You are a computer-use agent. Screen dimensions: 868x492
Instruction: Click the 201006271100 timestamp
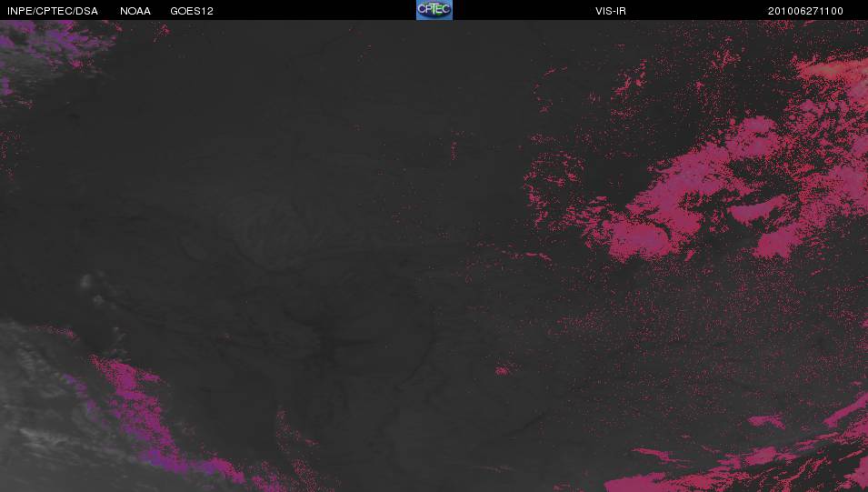805,11
